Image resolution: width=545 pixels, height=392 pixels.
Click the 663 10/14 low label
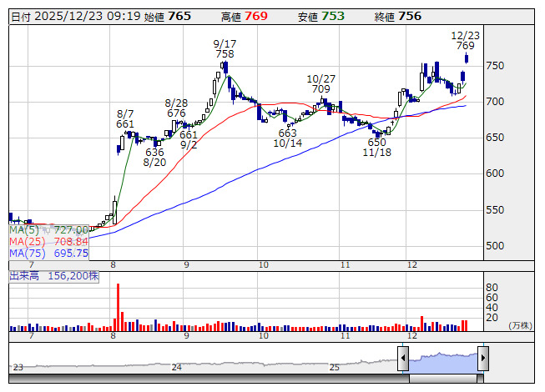287,138
